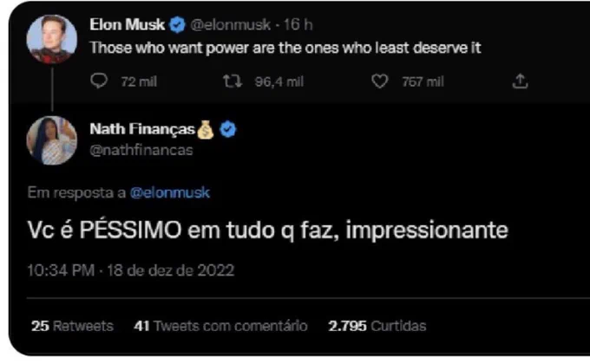Open the share upload icon
The width and height of the screenshot is (590, 364).
point(520,81)
